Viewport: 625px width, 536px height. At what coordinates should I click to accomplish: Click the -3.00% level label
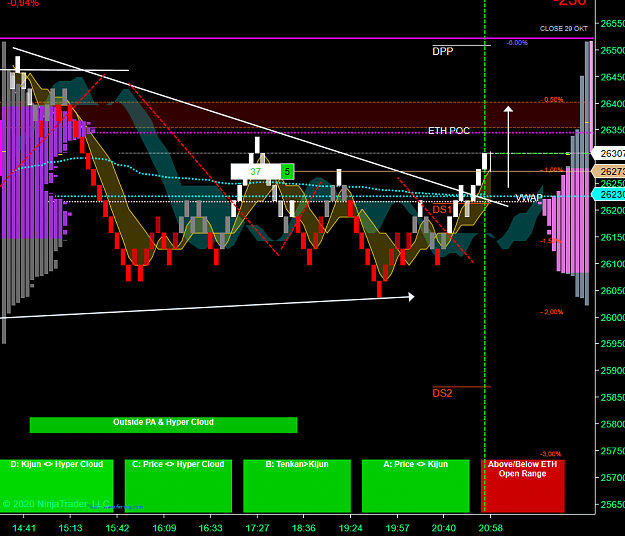550,454
